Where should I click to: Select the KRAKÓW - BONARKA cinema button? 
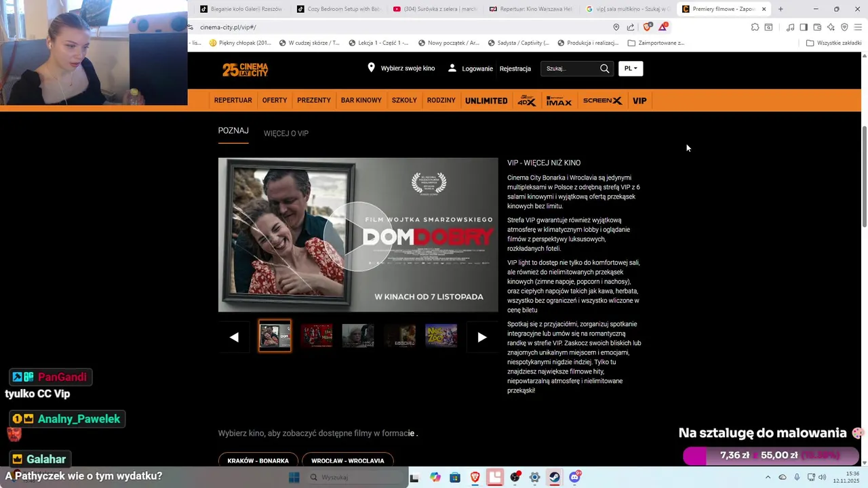tap(258, 460)
